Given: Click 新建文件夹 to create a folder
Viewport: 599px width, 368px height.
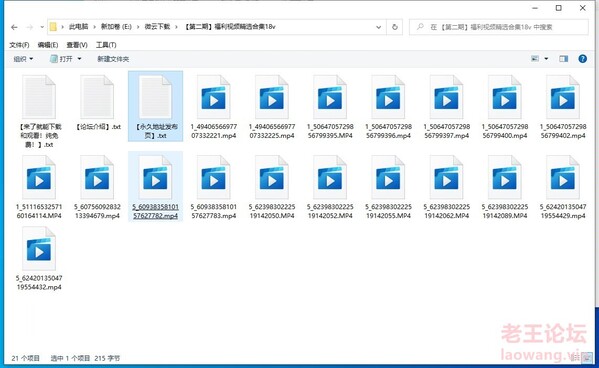Looking at the screenshot, I should click(113, 59).
